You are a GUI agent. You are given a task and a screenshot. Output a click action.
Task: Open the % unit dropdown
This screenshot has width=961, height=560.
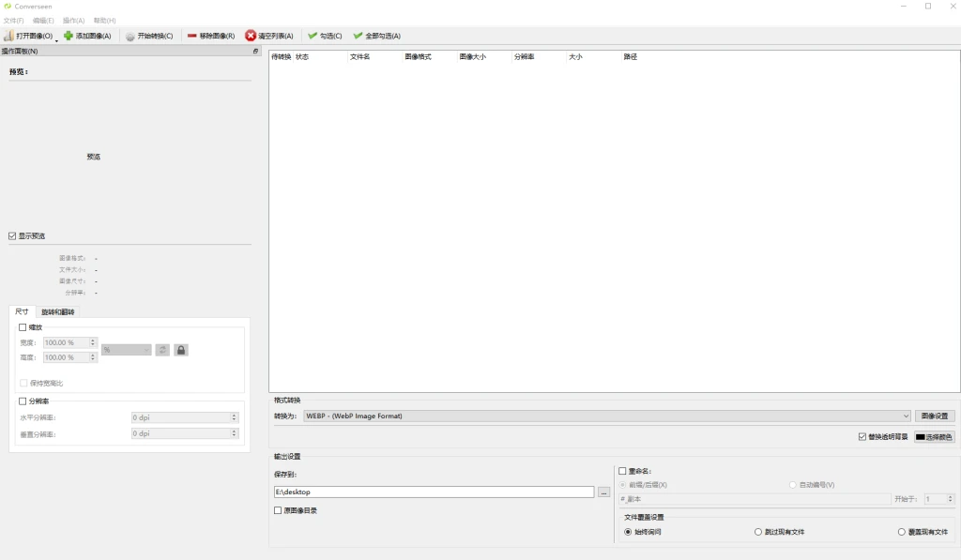tap(127, 350)
